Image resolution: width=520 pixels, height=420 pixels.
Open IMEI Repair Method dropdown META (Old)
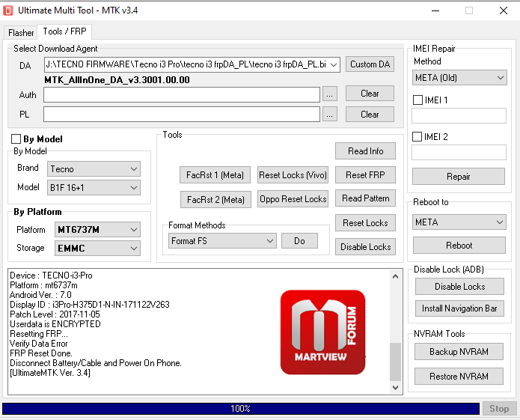[459, 78]
